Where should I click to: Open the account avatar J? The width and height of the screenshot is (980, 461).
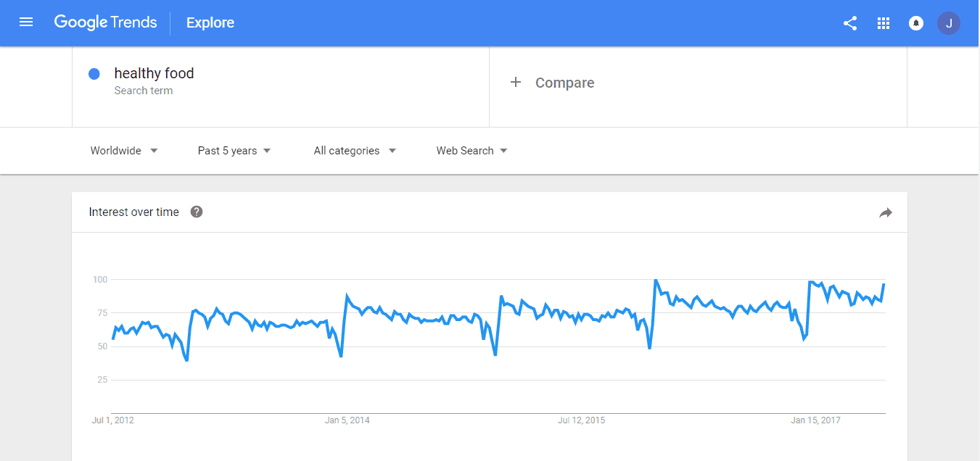[948, 23]
